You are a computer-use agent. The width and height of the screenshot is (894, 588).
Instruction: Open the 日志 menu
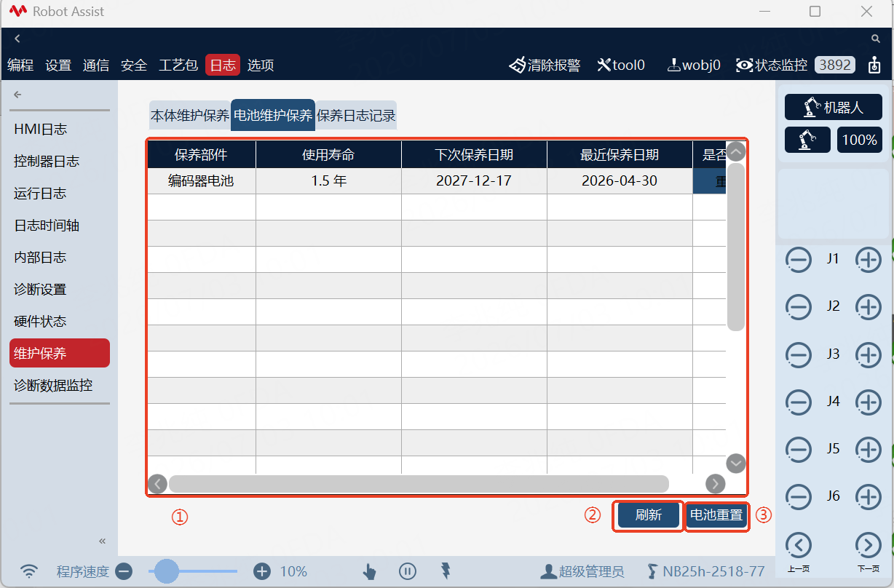[223, 65]
